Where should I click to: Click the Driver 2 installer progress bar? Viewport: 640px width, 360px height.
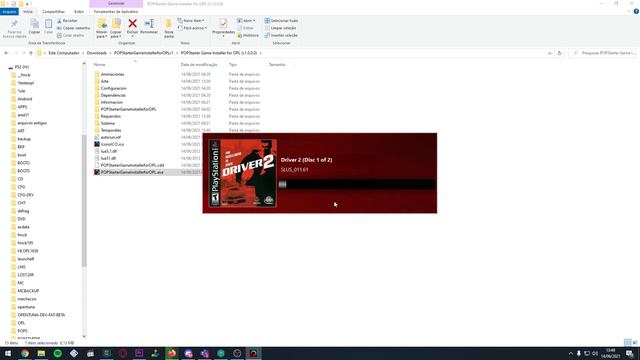pyautogui.click(x=357, y=184)
